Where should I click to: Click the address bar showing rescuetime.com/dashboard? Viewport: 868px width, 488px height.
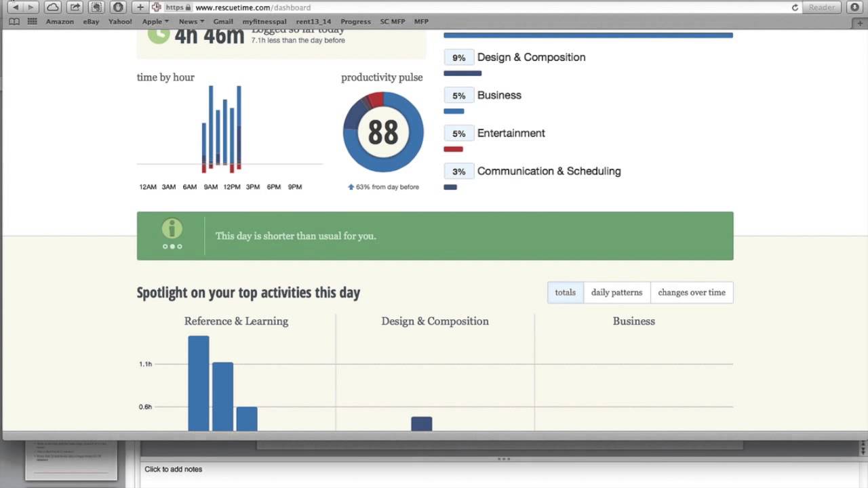coord(475,7)
